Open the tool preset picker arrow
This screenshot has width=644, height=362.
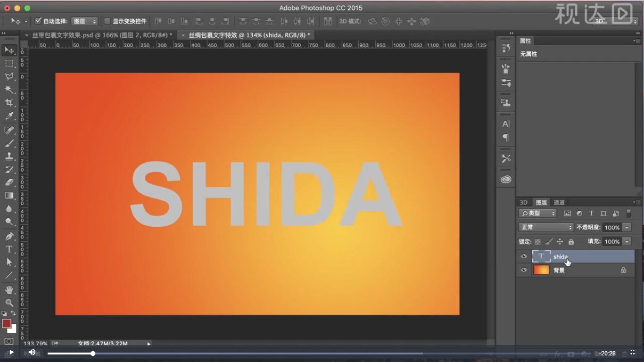point(26,21)
